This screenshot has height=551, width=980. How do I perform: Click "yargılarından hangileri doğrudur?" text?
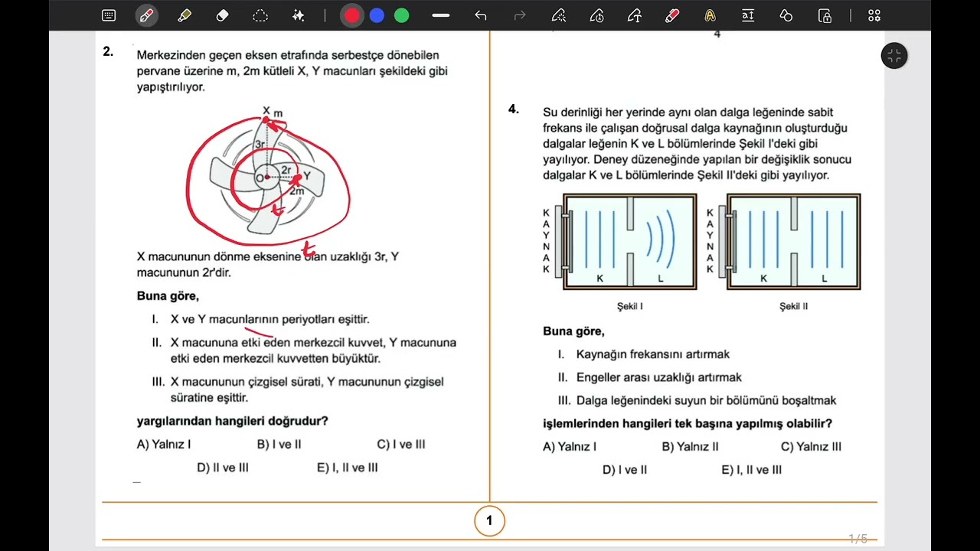(x=233, y=421)
